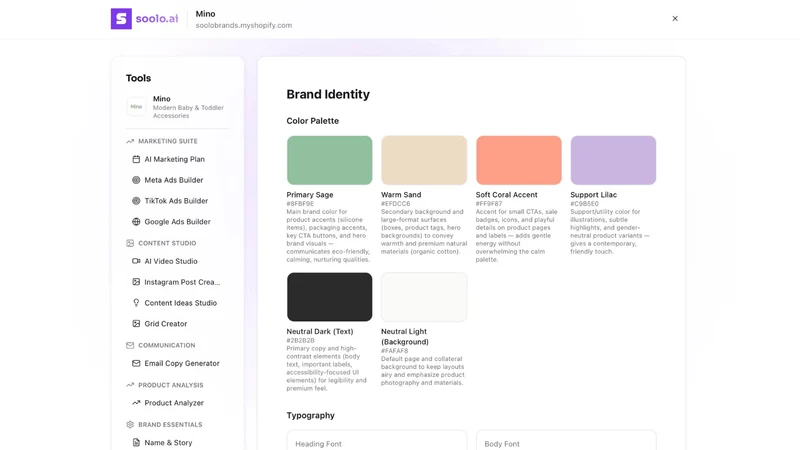The image size is (800, 450).
Task: Click the trend arrow icon beside Marketing Suite
Action: (x=130, y=141)
